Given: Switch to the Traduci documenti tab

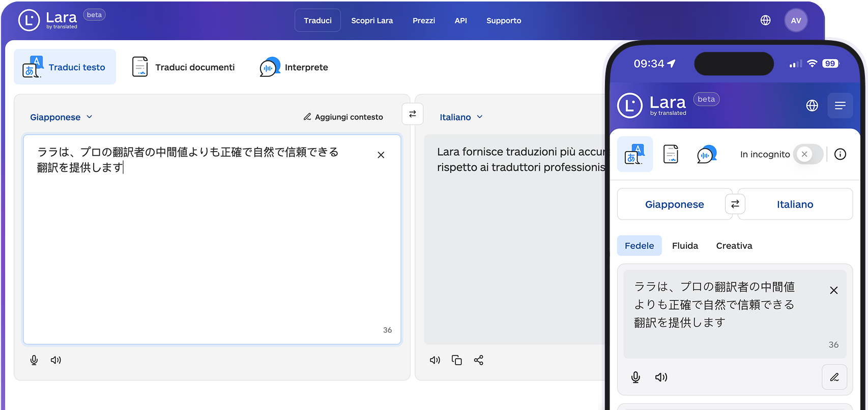Looking at the screenshot, I should coord(184,67).
